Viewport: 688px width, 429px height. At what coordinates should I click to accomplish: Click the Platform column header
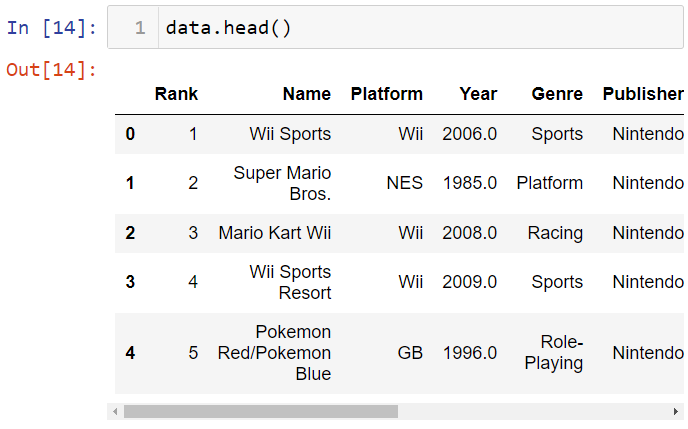tap(387, 94)
